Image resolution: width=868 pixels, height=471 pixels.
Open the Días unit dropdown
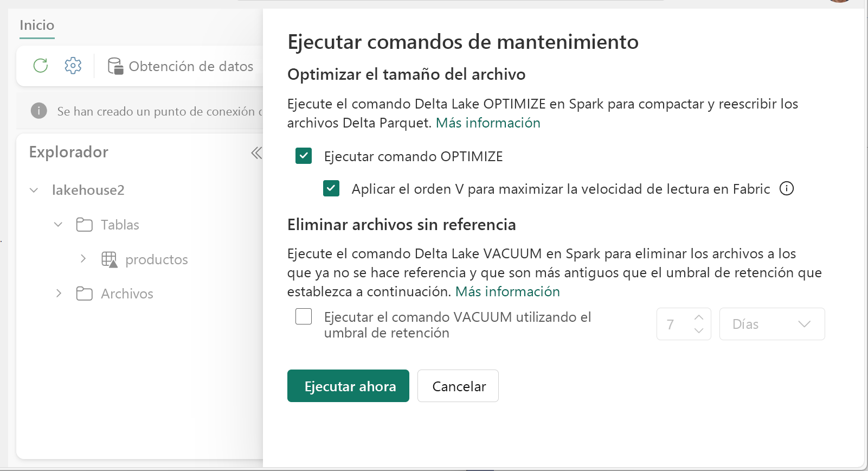click(772, 324)
